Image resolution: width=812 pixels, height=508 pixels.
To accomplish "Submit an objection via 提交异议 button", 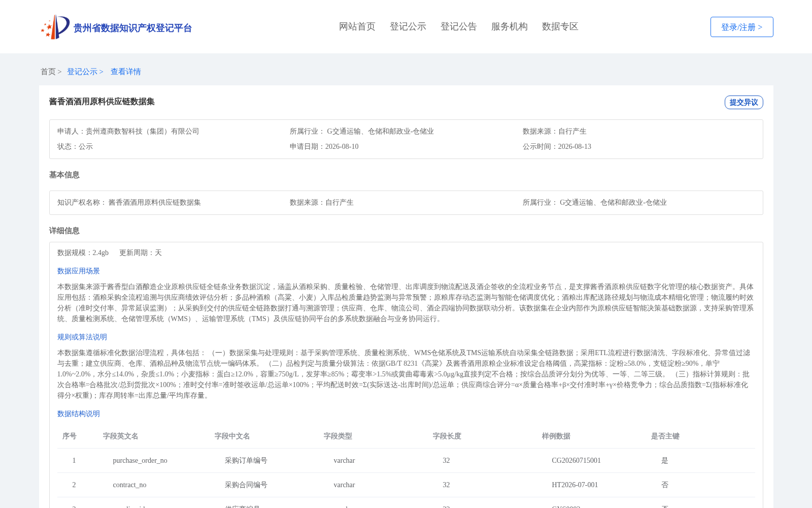I will click(x=743, y=102).
